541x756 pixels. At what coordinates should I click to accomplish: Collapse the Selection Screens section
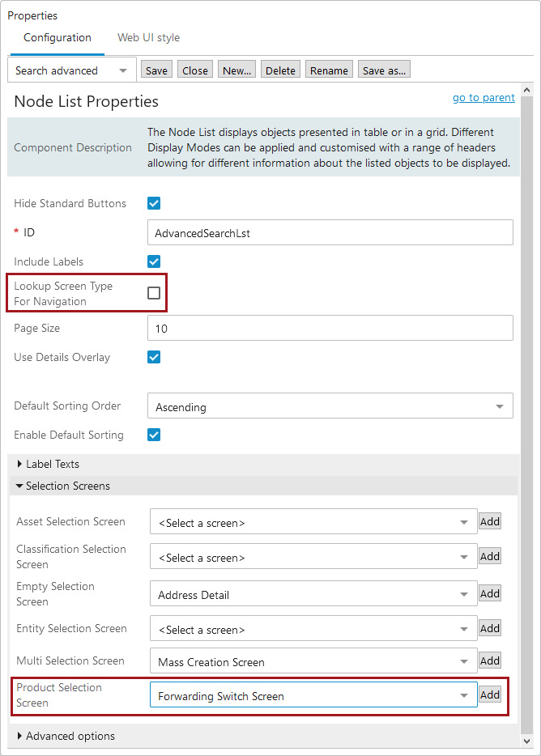(63, 486)
